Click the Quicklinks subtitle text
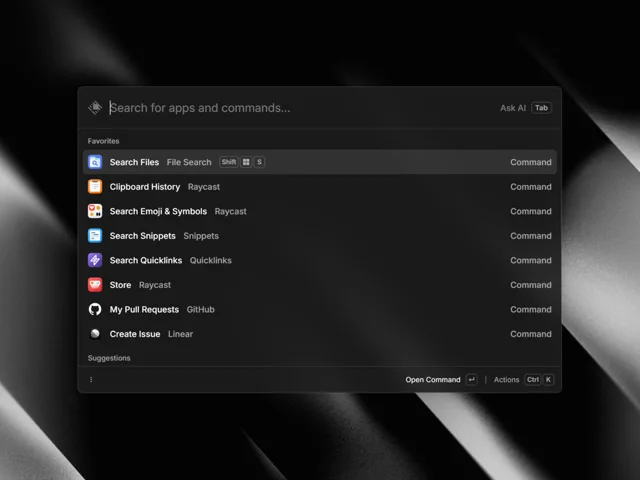The height and width of the screenshot is (480, 640). pos(211,260)
